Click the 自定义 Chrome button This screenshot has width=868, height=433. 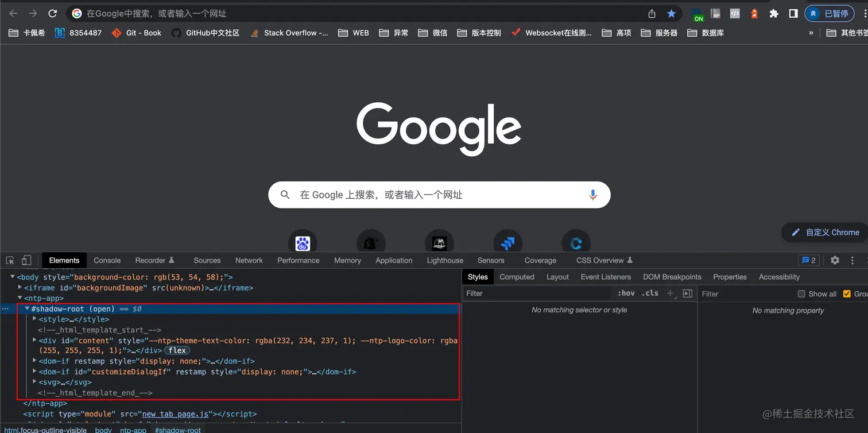pos(825,232)
